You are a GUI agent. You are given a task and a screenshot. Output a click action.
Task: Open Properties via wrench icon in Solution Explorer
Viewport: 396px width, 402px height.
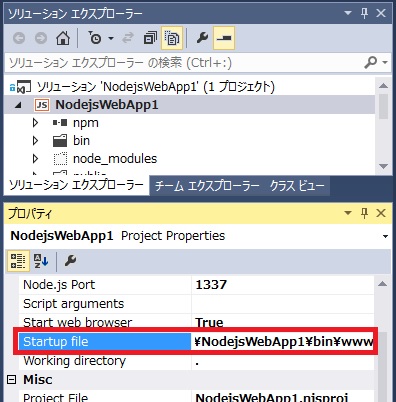pyautogui.click(x=202, y=38)
